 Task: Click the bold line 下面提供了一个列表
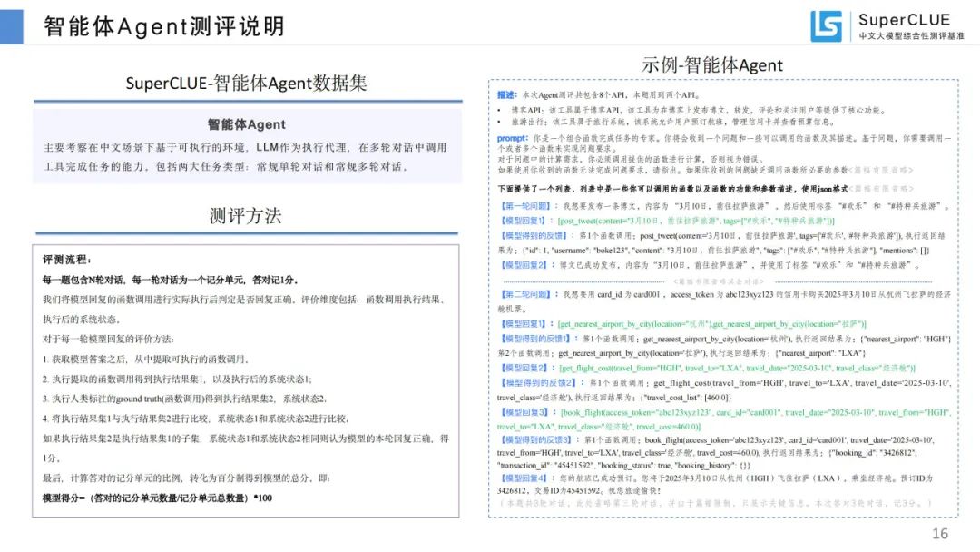(x=672, y=189)
